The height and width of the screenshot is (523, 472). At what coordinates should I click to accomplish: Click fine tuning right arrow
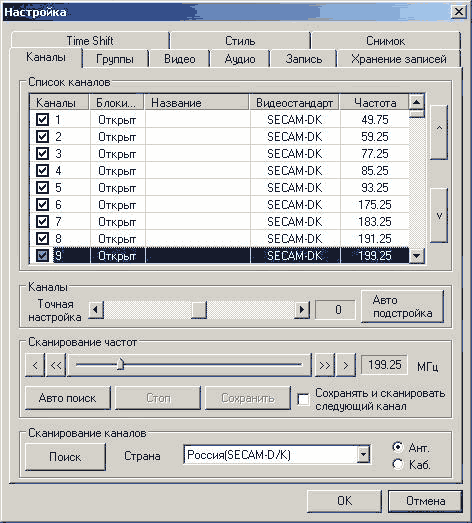point(302,310)
